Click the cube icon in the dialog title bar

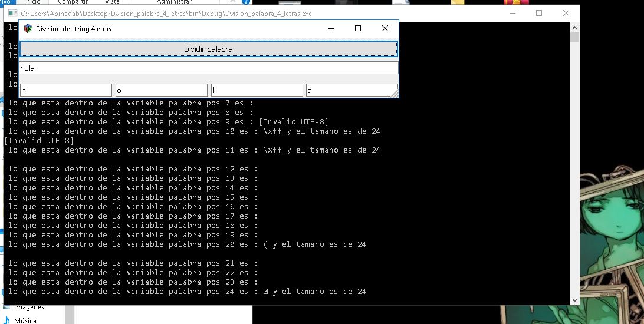click(x=28, y=28)
